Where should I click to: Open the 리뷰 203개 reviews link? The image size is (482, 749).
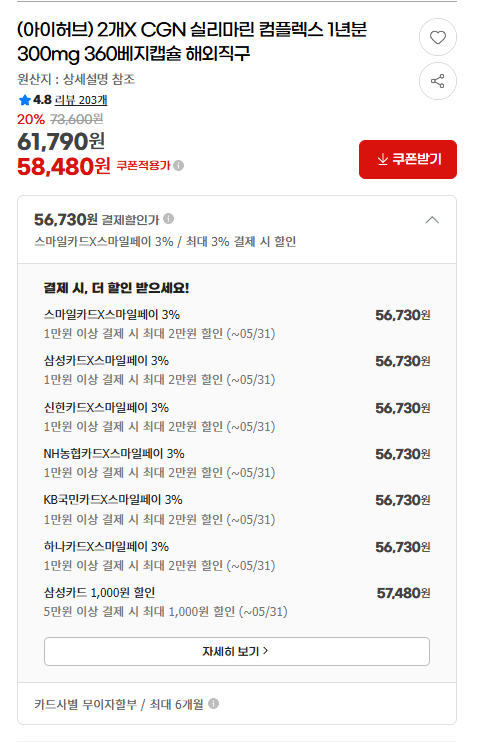point(81,100)
